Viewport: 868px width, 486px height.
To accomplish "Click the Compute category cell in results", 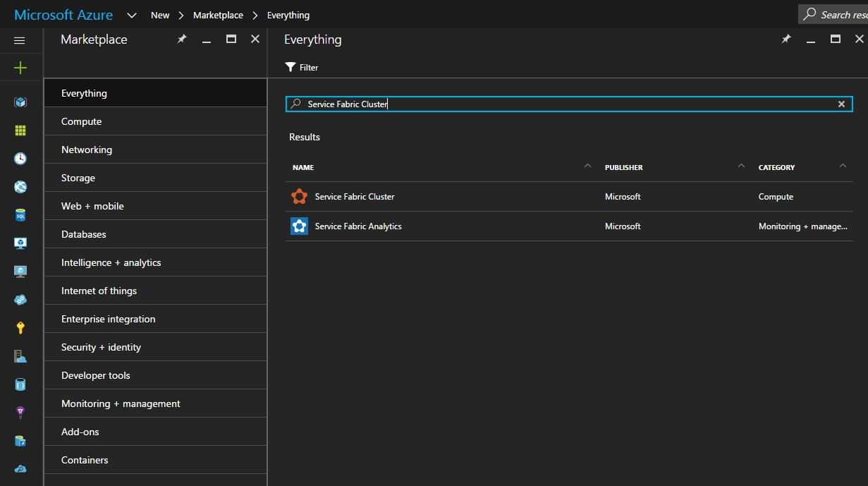I will point(776,197).
